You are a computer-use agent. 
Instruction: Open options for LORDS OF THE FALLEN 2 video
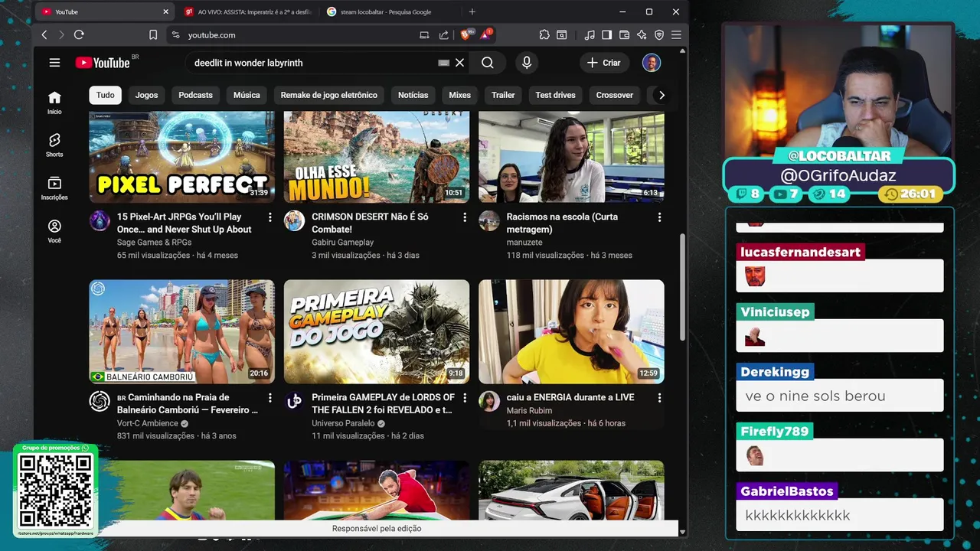click(x=465, y=398)
